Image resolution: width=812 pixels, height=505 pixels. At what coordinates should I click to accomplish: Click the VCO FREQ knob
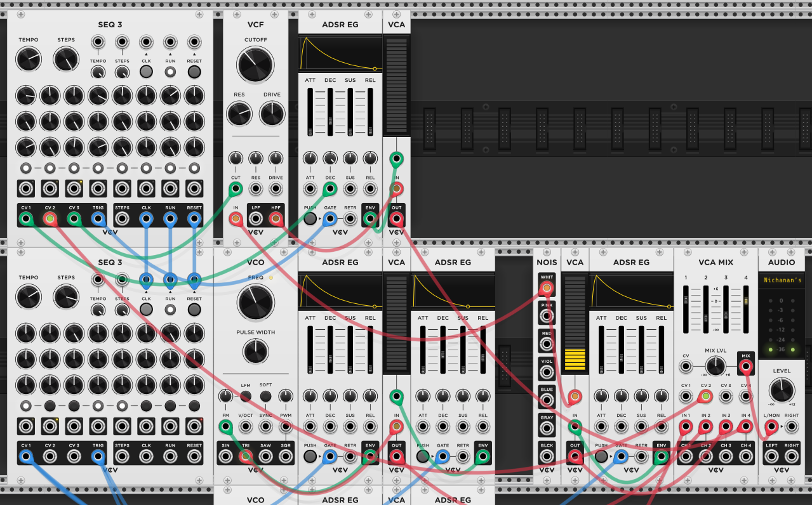click(x=255, y=302)
